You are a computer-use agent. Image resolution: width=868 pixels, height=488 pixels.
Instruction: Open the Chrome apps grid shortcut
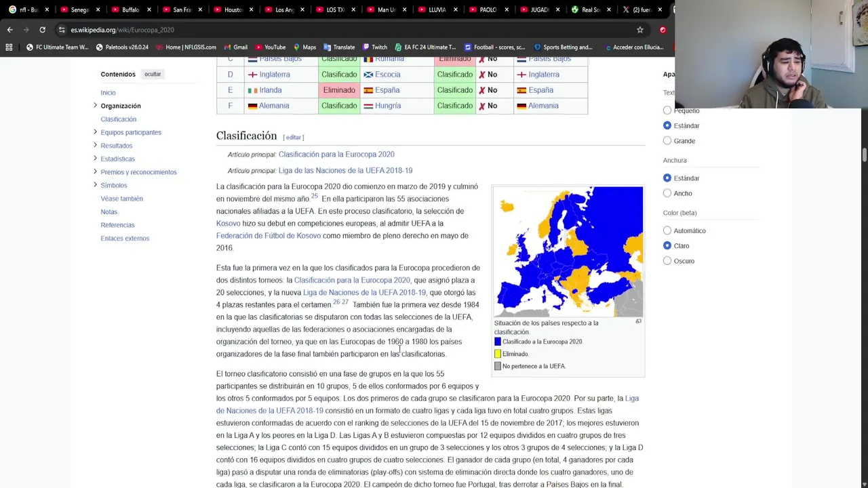click(x=9, y=47)
